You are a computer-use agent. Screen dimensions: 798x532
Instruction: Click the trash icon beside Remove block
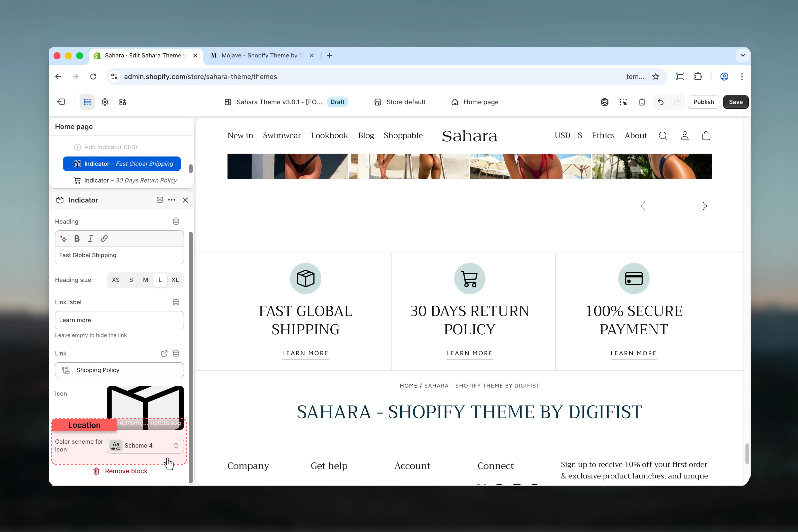point(96,471)
